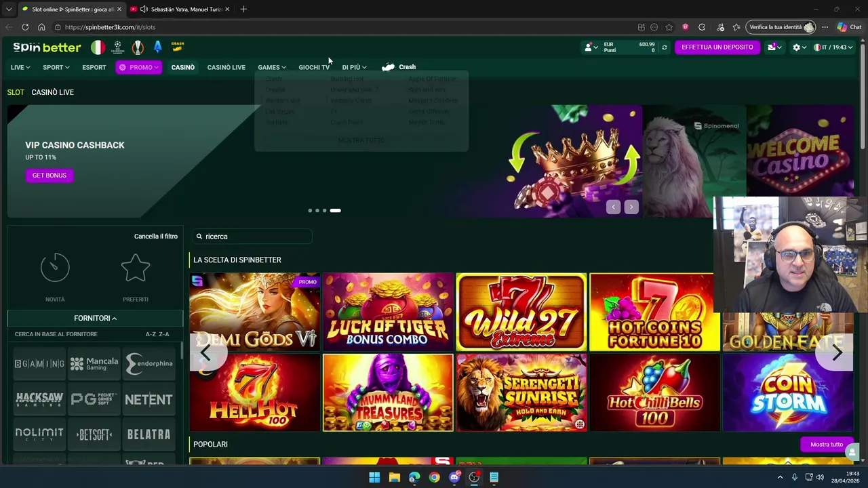Filter by Nolimit City provider

39,434
